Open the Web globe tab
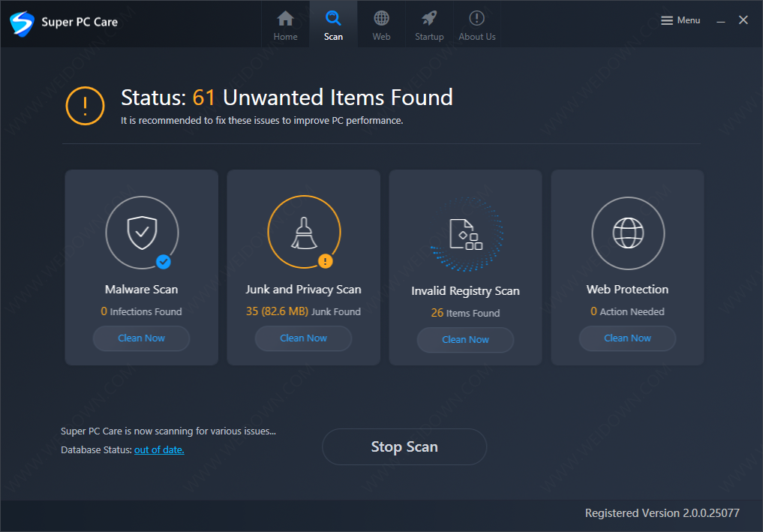The image size is (763, 532). pyautogui.click(x=381, y=26)
